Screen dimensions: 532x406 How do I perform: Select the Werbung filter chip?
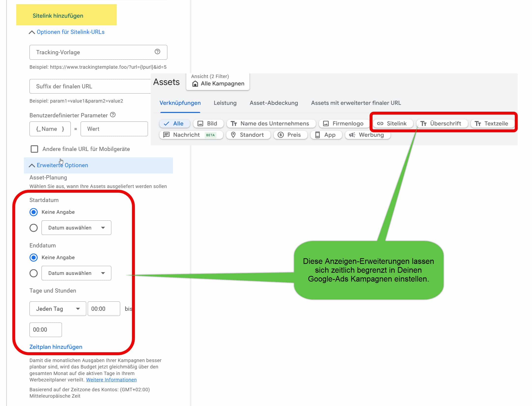368,135
